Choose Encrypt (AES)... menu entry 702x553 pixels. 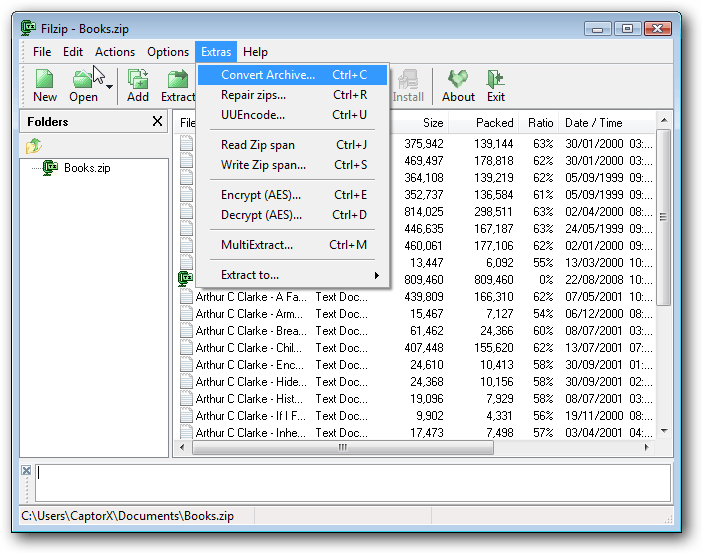[x=292, y=195]
